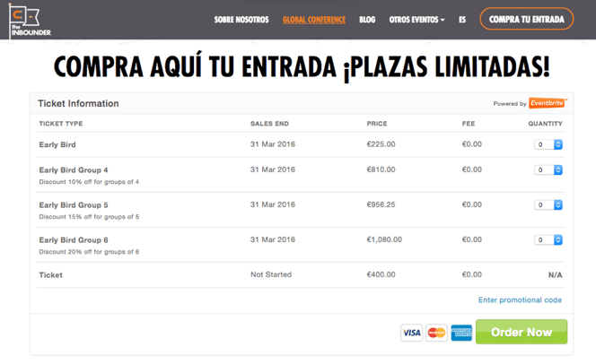This screenshot has width=596, height=364.
Task: Expand Early Bird Group 5 quantity dropdown
Action: (548, 205)
